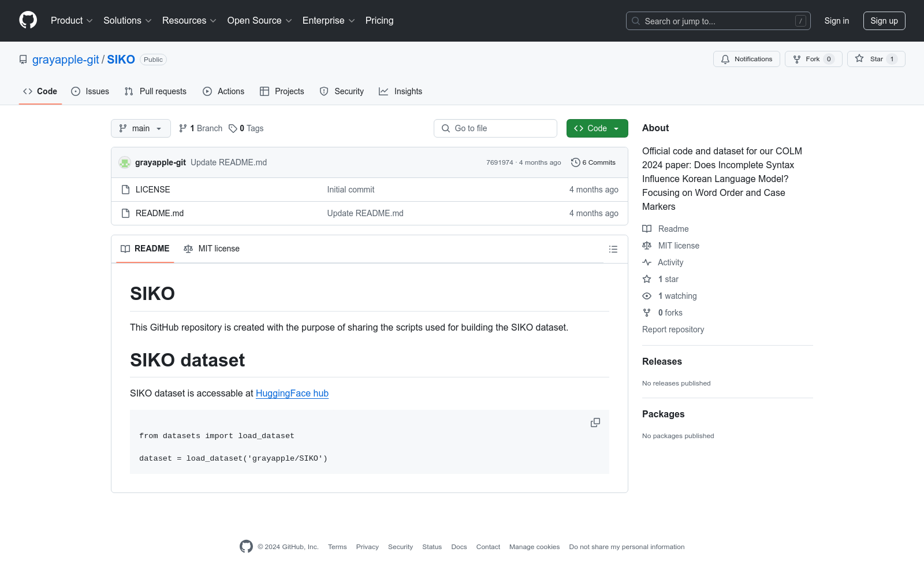Focus the Search or jump to field
This screenshot has width=924, height=578.
[x=718, y=21]
